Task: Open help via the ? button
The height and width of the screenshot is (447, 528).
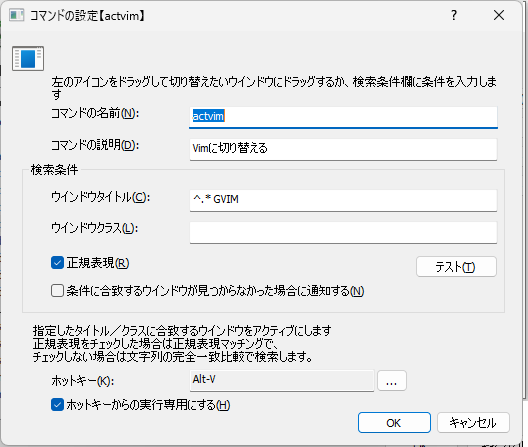Action: tap(454, 15)
